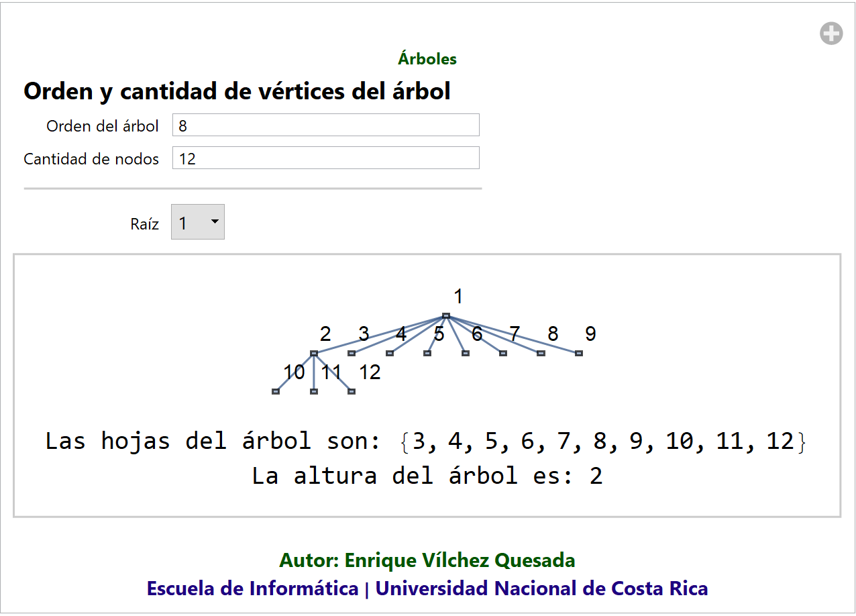The image size is (856, 616).
Task: Click the "Orden y cantidad de vértices" heading
Action: (237, 91)
